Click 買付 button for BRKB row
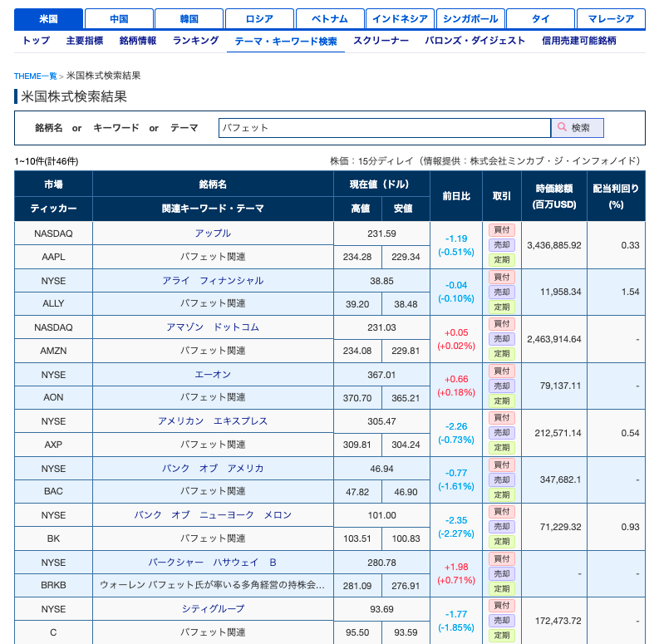The height and width of the screenshot is (644, 659). click(x=502, y=558)
